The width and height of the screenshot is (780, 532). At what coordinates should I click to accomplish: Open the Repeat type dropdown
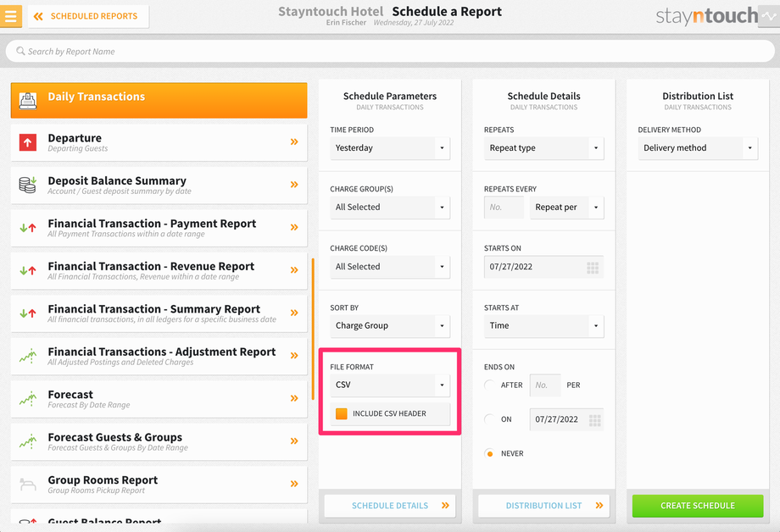pos(543,148)
